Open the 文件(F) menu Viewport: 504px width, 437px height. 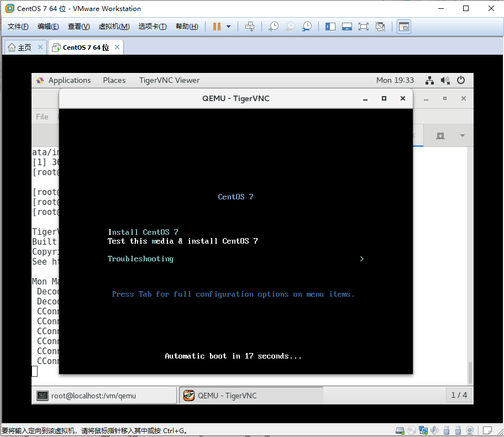tap(18, 27)
